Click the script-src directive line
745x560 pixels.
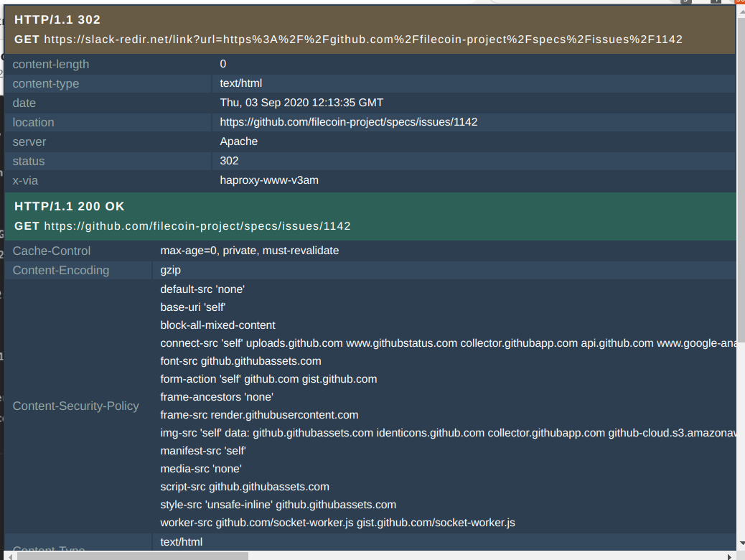tap(244, 486)
